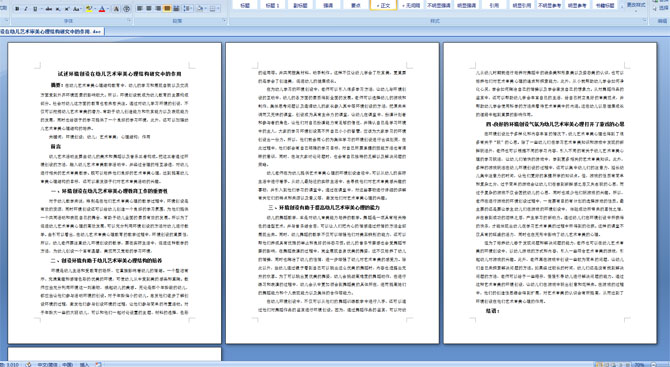
Task: Click the 插入 insert mode indicator
Action: tap(85, 364)
